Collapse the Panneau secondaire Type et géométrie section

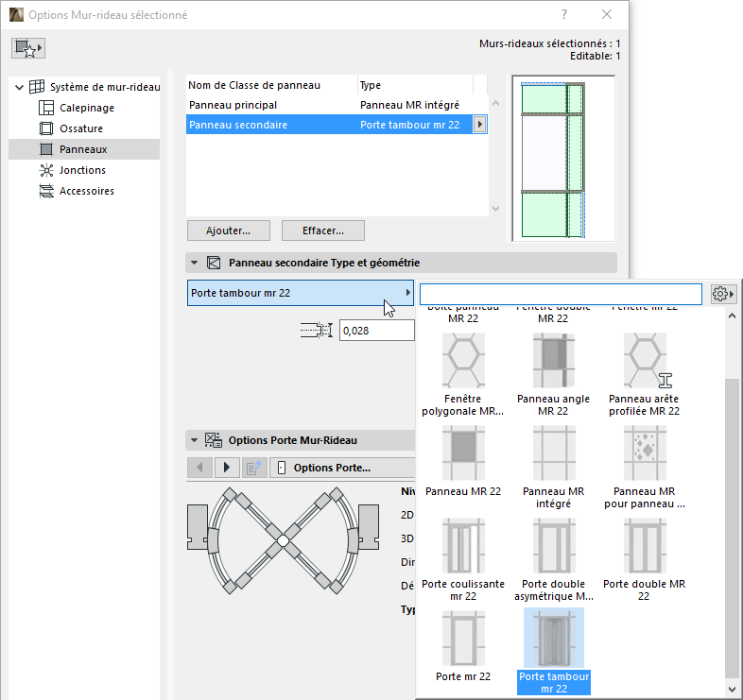point(195,263)
